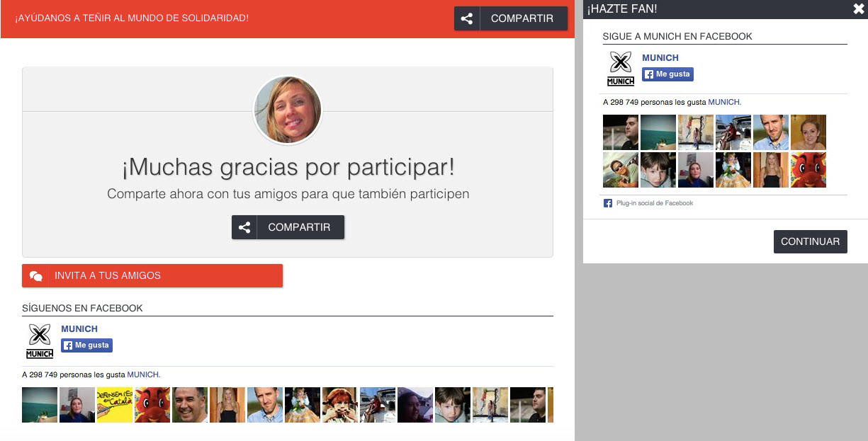Click the MUNICH logo in the HAZTE FAN panel
Screen dimensions: 868x441
pos(621,69)
